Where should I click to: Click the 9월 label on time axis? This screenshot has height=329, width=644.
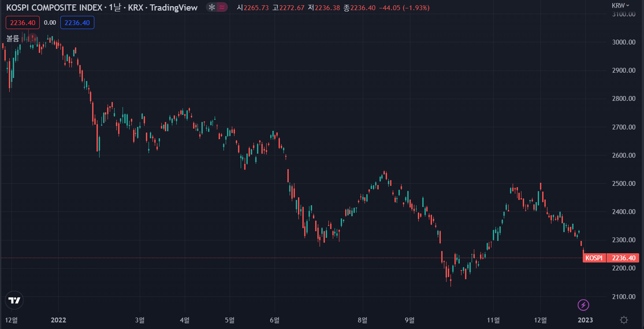pos(410,320)
